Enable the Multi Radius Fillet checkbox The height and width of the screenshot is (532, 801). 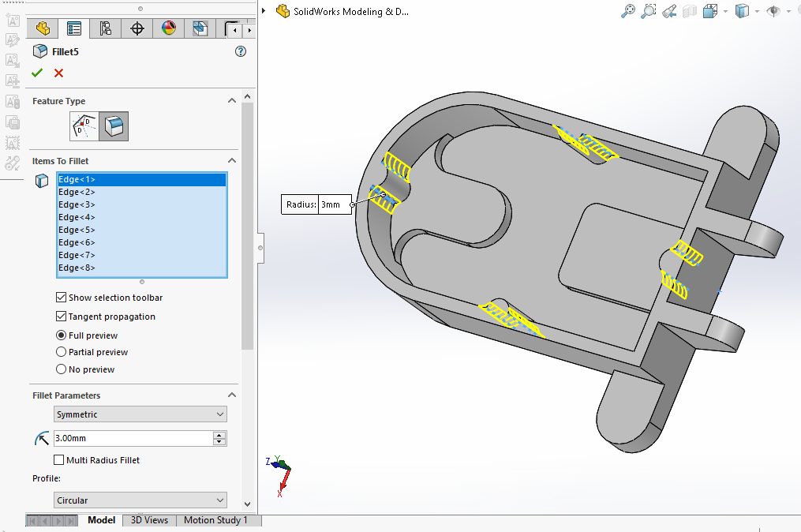pos(59,460)
